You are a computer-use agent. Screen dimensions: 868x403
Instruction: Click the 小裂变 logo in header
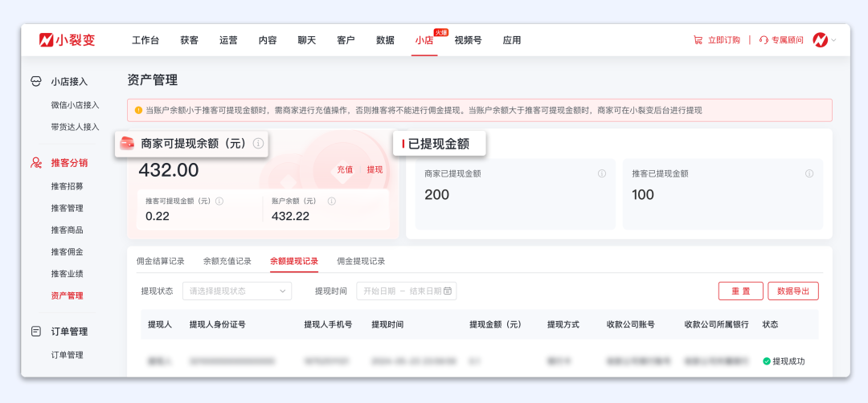click(68, 40)
